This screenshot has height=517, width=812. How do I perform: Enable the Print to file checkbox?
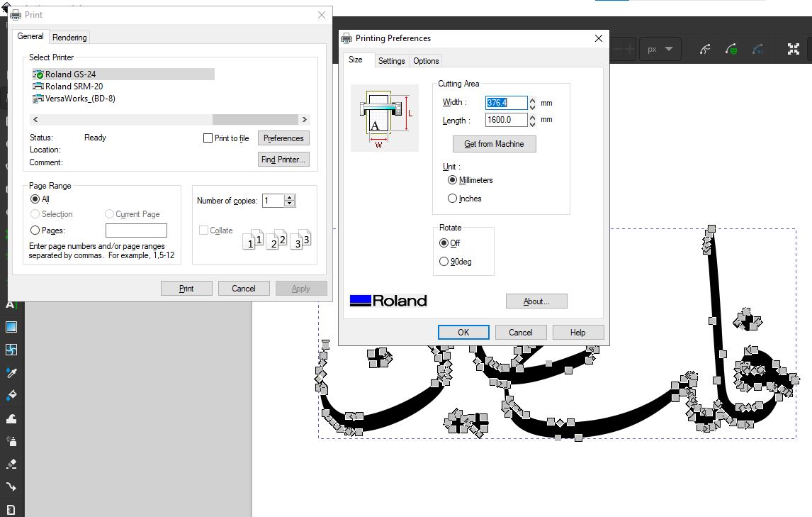click(x=208, y=138)
